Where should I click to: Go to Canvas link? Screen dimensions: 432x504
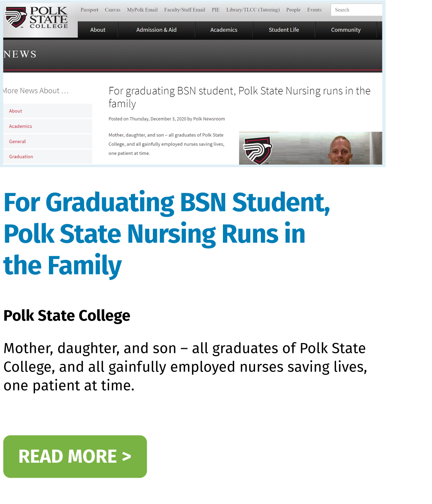[x=112, y=10]
